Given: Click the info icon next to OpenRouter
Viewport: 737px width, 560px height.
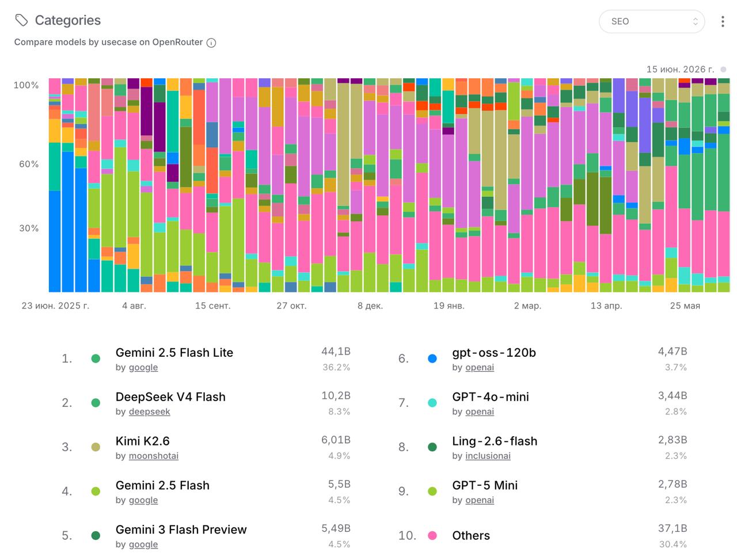Looking at the screenshot, I should (x=211, y=43).
